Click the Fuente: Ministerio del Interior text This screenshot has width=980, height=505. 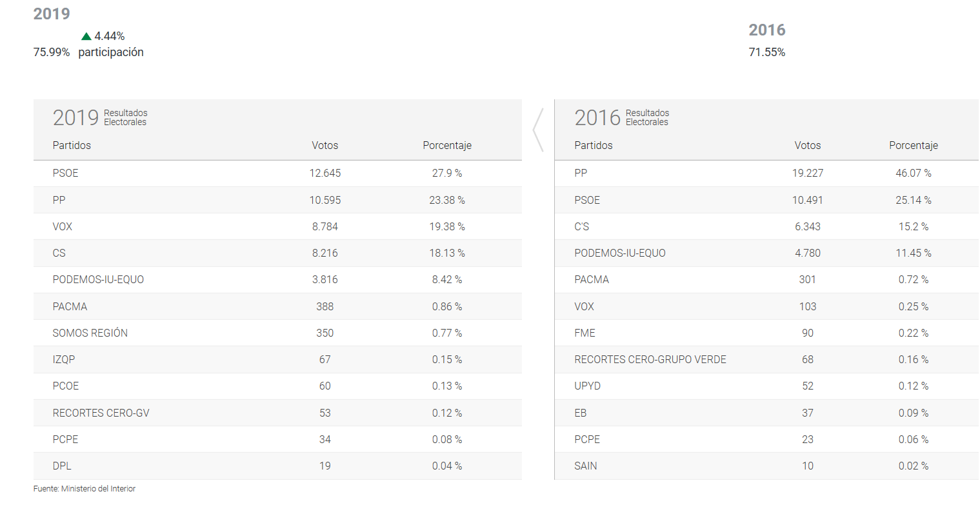tap(85, 489)
